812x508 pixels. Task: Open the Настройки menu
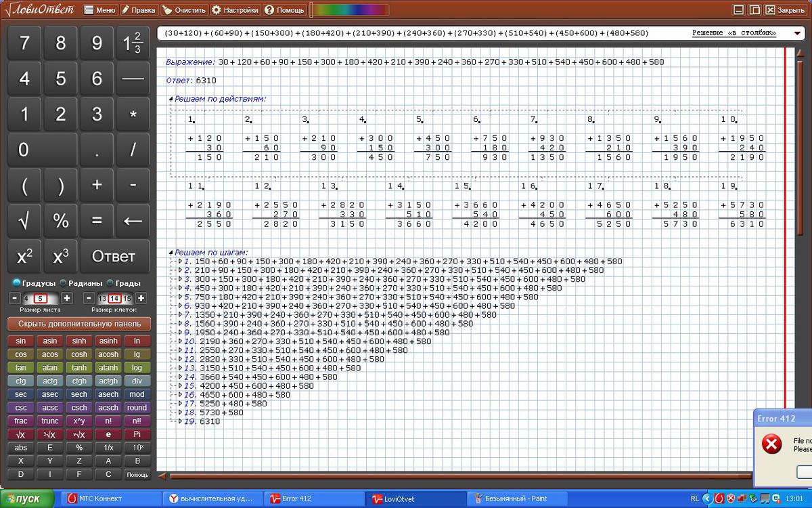point(235,10)
